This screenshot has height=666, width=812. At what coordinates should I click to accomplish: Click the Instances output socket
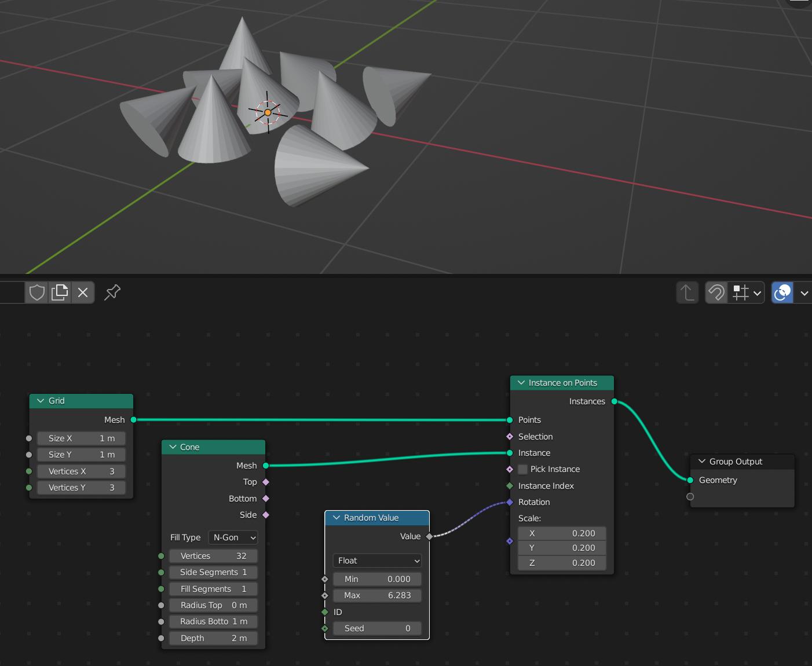pyautogui.click(x=615, y=401)
